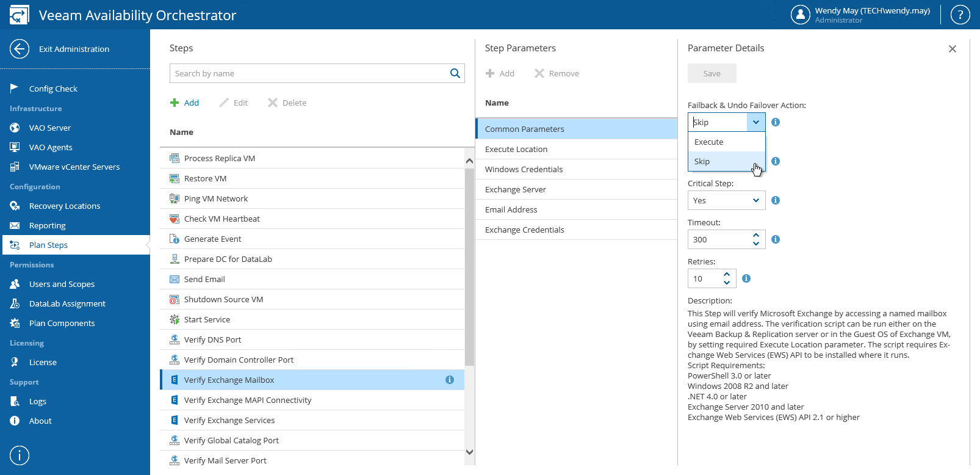Click the circled info icon at sidebar bottom

(20, 455)
